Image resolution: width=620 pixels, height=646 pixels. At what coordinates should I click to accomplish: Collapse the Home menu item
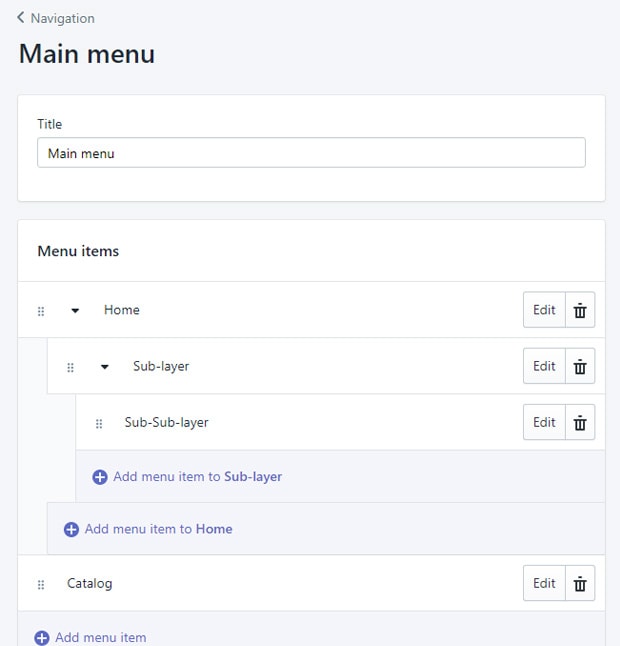[x=75, y=311]
